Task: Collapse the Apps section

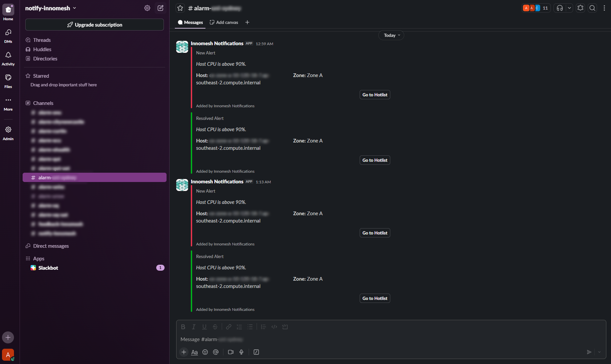Action: 39,258
